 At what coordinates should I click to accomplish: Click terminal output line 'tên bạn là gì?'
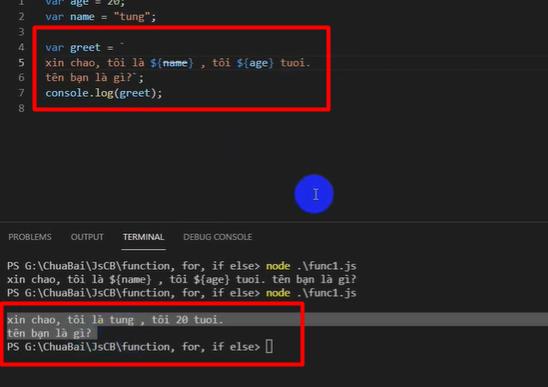(x=49, y=333)
